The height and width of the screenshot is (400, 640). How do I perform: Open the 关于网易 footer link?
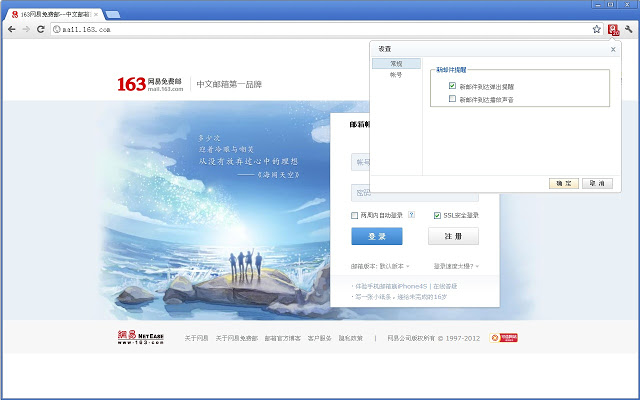click(196, 338)
